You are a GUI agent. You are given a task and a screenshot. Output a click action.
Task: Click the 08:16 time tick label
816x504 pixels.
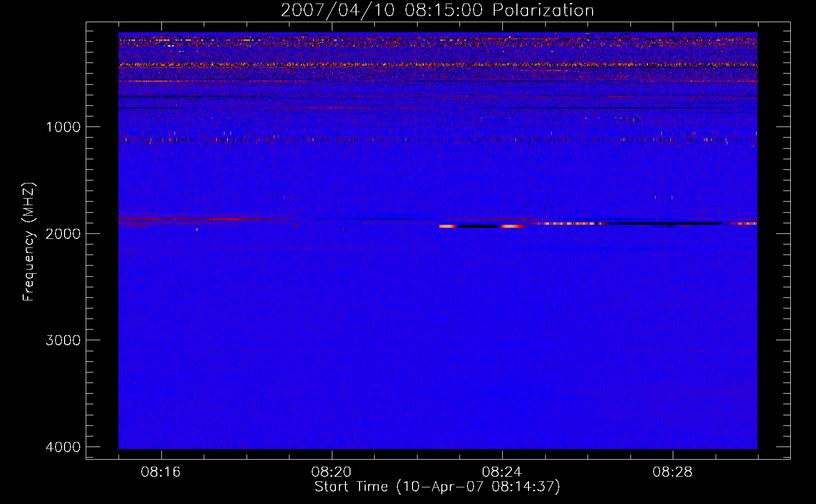161,472
